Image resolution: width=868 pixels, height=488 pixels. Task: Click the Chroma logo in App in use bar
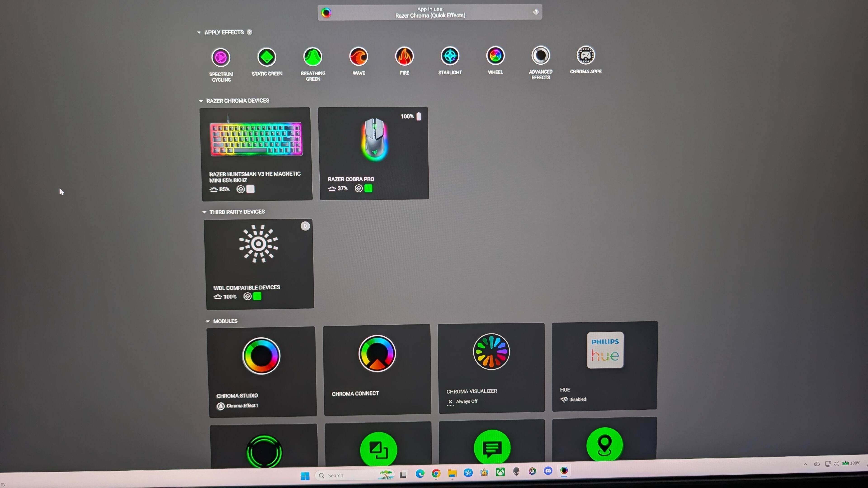[326, 13]
